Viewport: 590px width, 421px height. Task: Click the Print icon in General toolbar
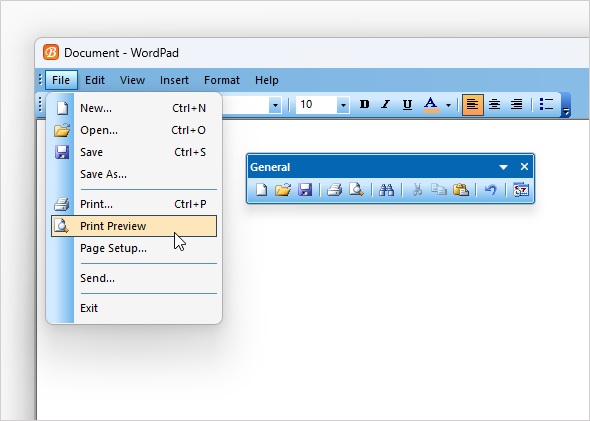pos(335,190)
